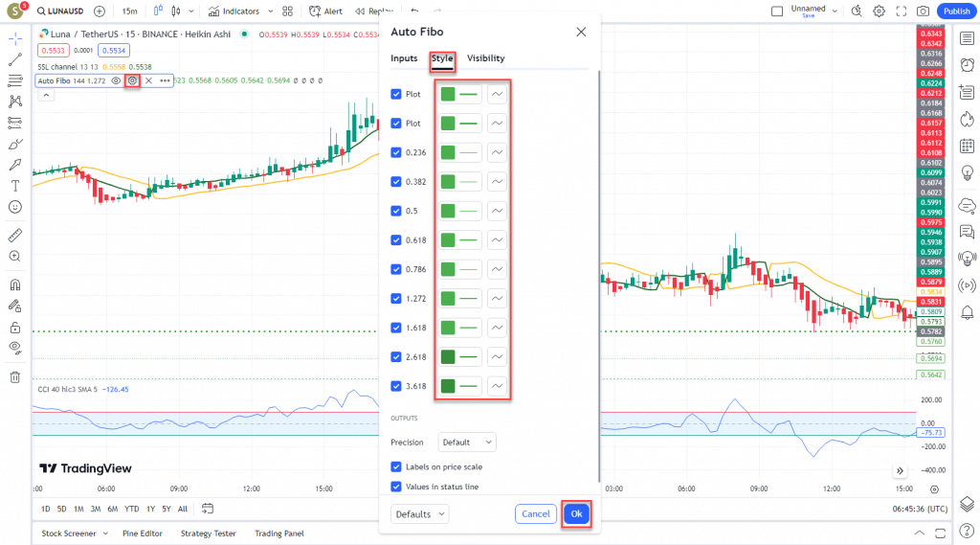
Task: Uncheck Values in status line
Action: coord(395,487)
